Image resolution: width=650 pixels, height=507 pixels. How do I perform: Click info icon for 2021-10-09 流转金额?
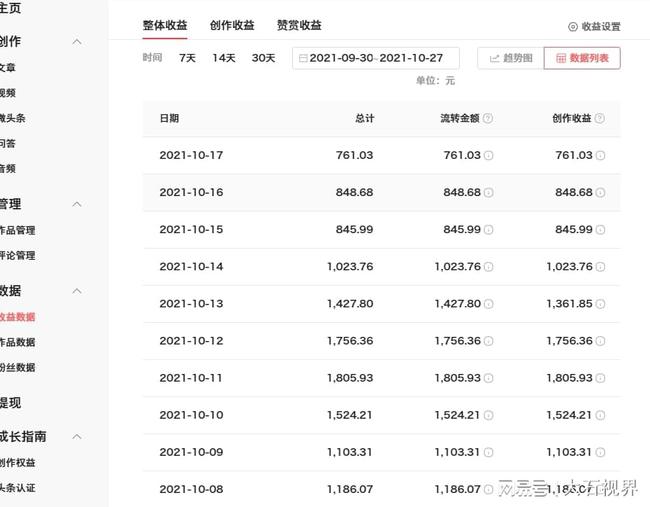pyautogui.click(x=489, y=452)
